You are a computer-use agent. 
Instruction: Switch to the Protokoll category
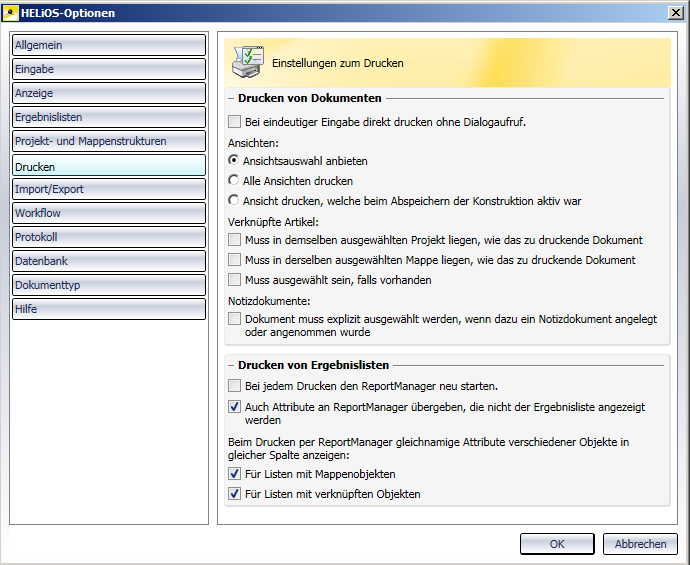click(x=109, y=237)
